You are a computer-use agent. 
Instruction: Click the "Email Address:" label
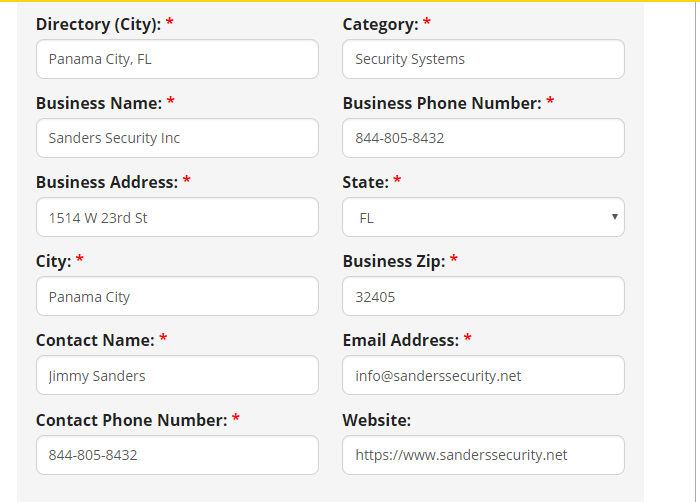point(400,340)
